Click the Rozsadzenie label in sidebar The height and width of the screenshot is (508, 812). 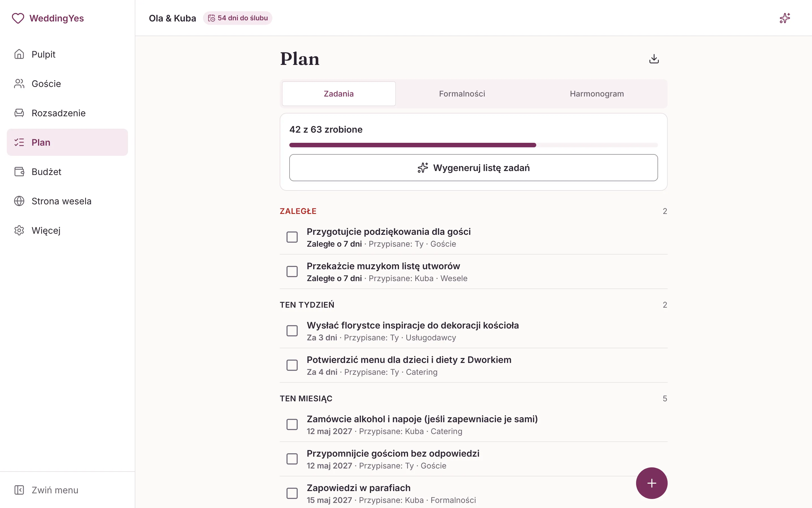coord(58,113)
